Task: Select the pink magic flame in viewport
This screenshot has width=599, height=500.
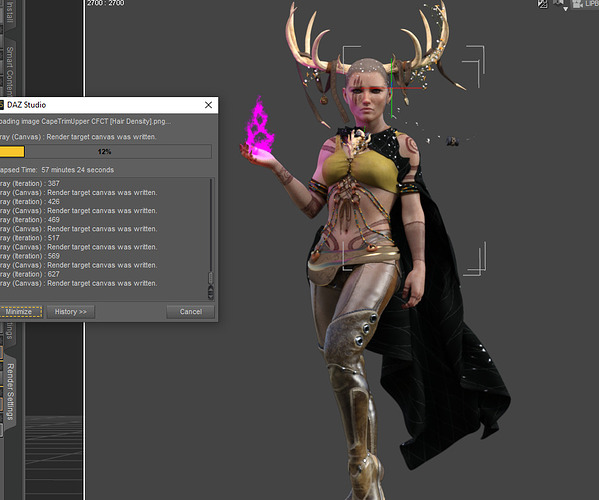Action: (259, 127)
